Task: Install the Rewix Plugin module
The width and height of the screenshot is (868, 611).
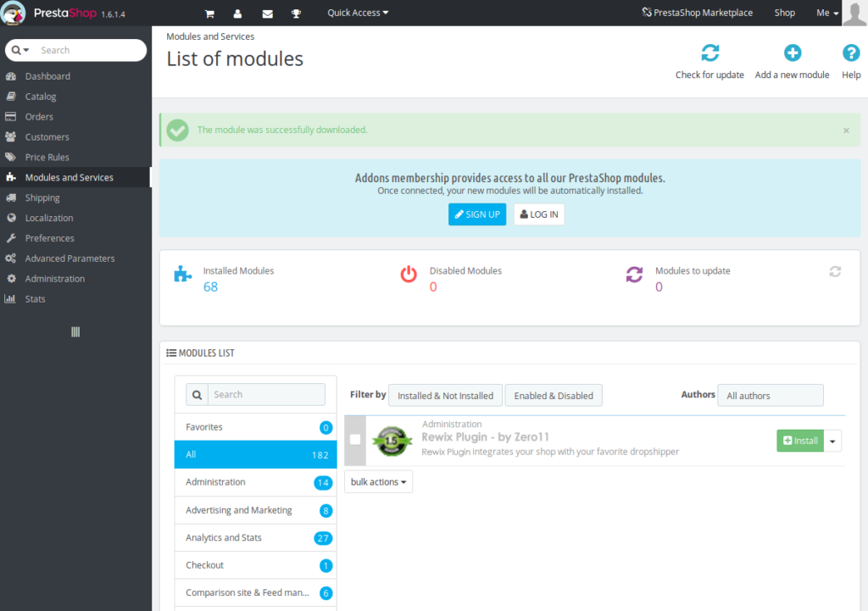Action: [x=800, y=442]
